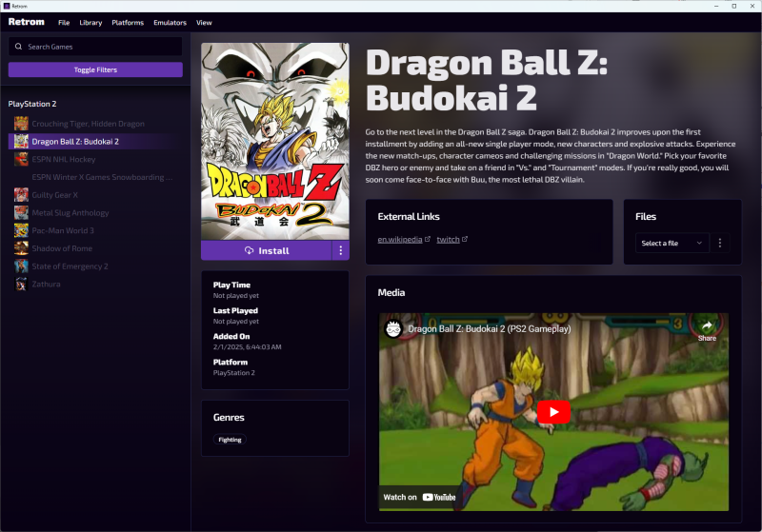Screen dimensions: 762x532
Task: Click Pac-Man World 3 thumbnail icon
Action: (21, 230)
